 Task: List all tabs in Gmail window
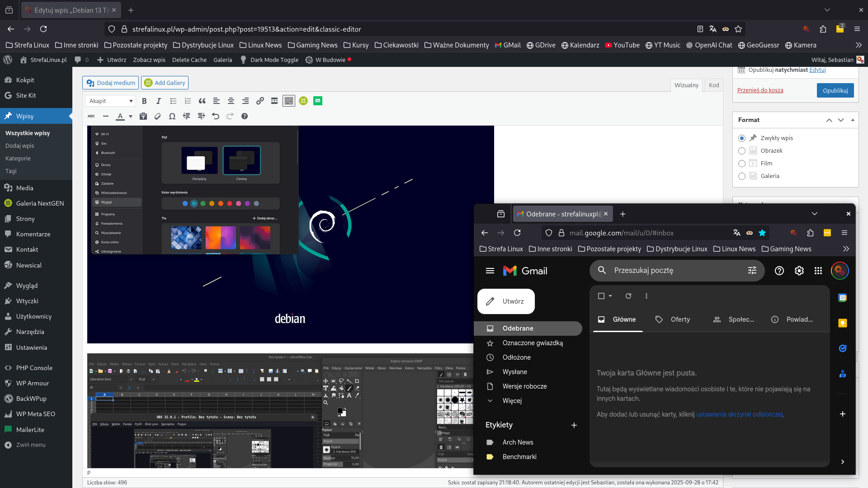(815, 214)
